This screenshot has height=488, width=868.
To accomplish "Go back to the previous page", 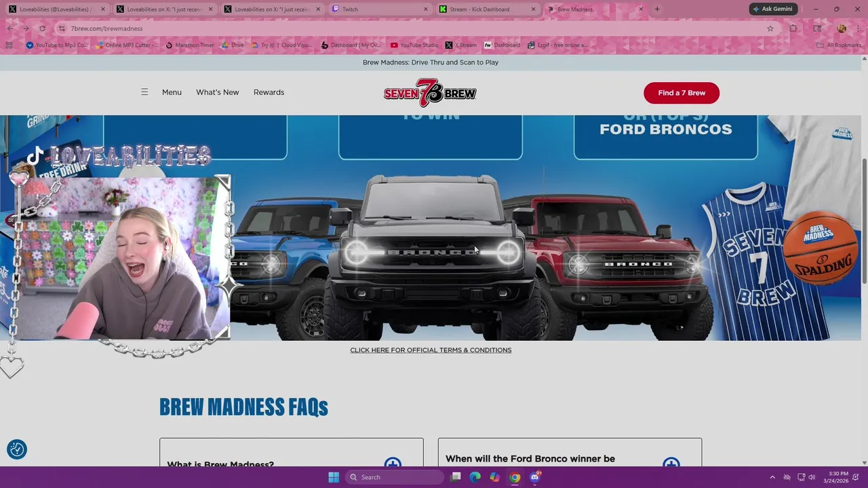I will (9, 28).
